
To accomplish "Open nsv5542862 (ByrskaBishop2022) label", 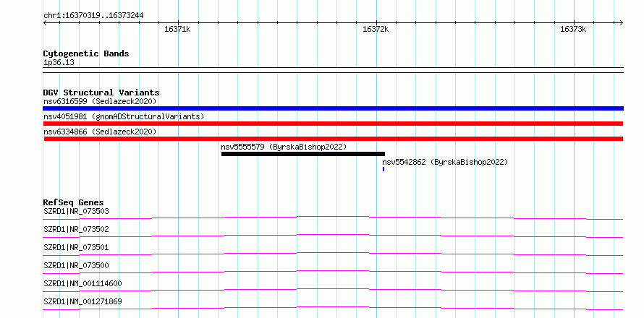I will 445,162.
